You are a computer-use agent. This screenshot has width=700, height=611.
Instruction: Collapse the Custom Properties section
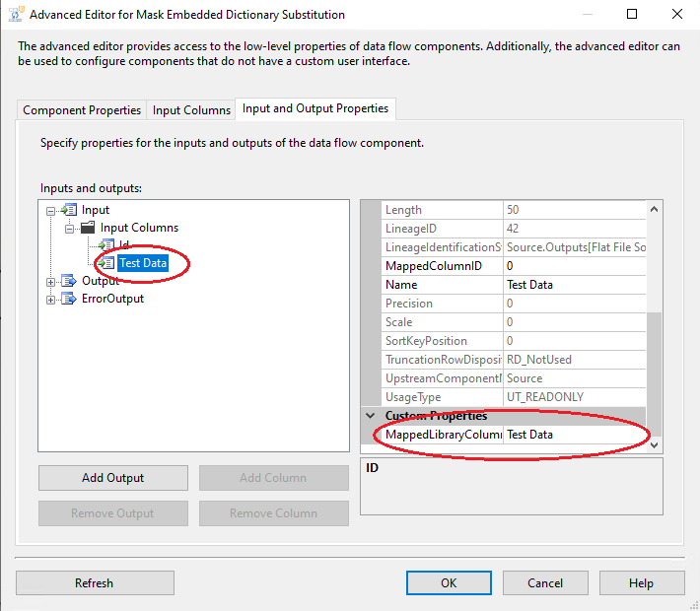coord(371,416)
